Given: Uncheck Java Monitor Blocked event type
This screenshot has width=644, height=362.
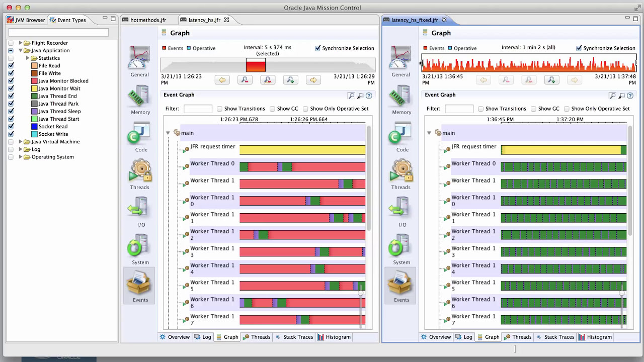Looking at the screenshot, I should (x=11, y=81).
